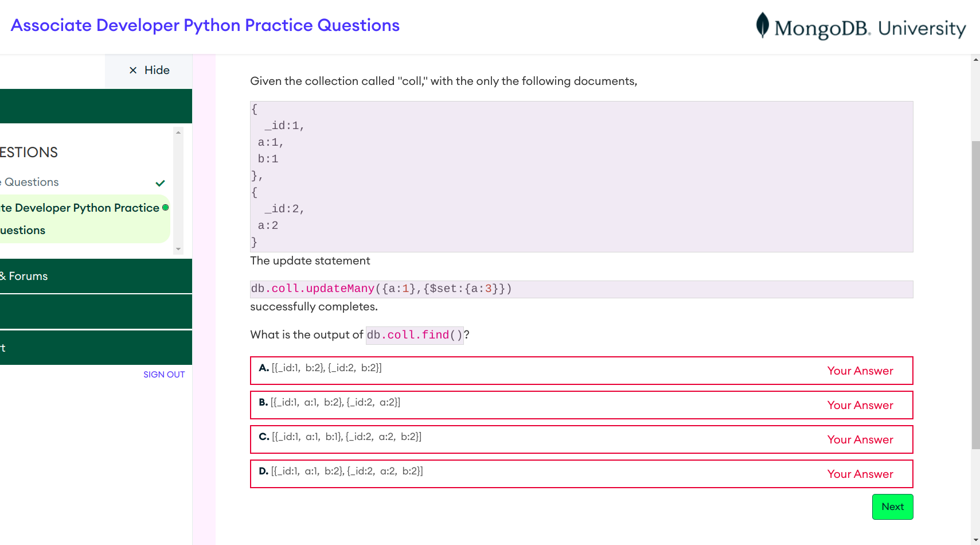Pick answer option D
This screenshot has width=980, height=545.
581,474
